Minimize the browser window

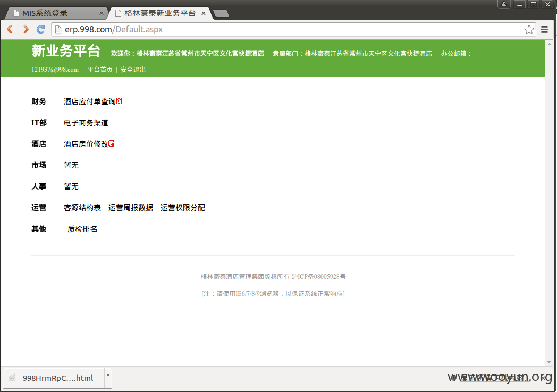519,4
